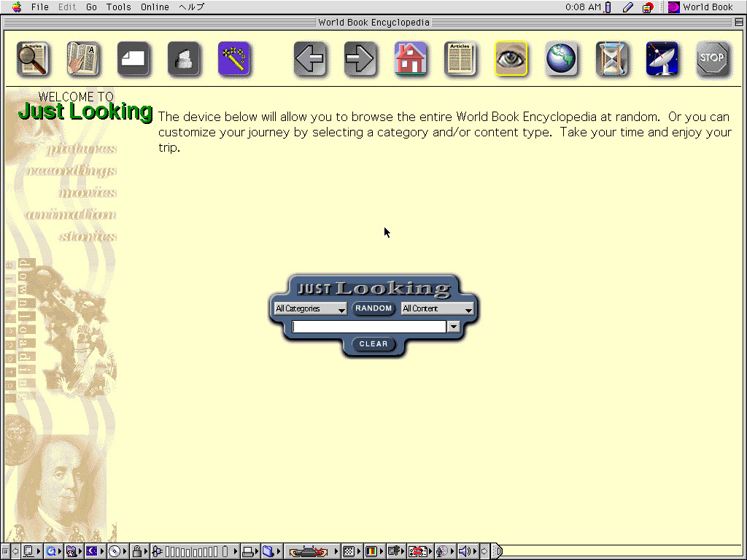Open the Articles list icon
This screenshot has height=560, width=747.
460,59
